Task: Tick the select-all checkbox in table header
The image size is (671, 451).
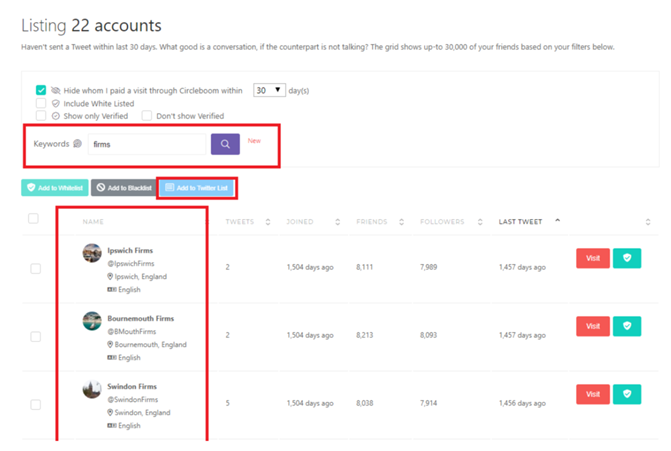Action: point(33,218)
